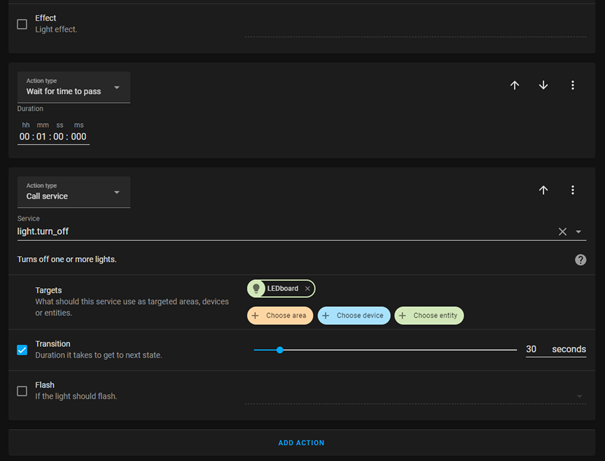605x461 pixels.
Task: Expand the service list dropdown arrow
Action: point(578,232)
